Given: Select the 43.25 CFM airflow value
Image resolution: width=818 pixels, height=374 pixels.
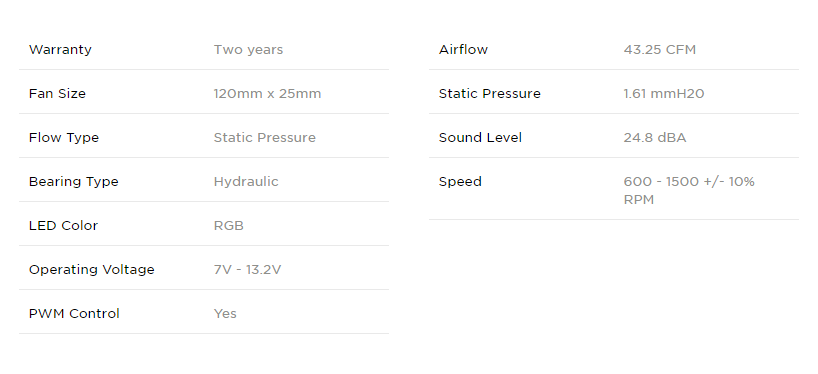Looking at the screenshot, I should tap(659, 50).
